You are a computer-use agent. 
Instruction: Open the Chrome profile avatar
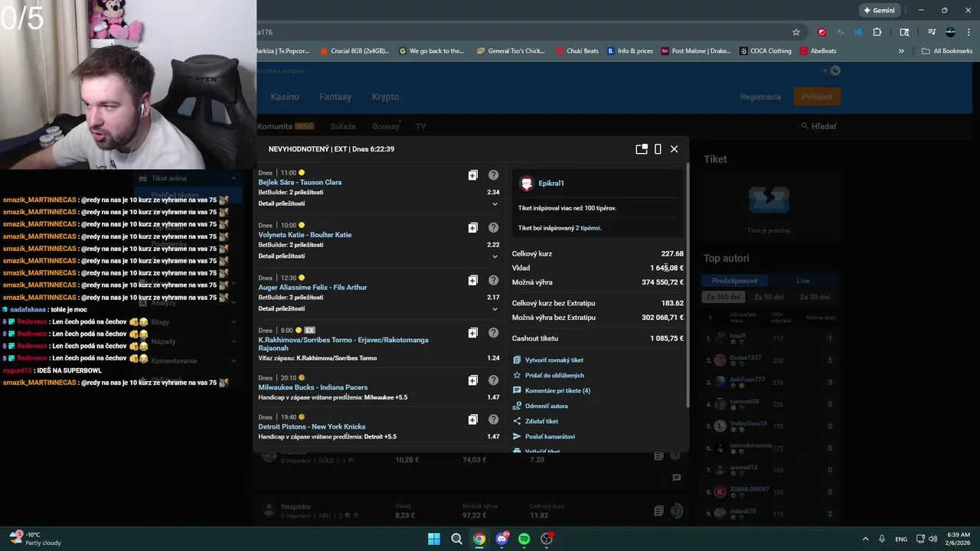pos(950,32)
